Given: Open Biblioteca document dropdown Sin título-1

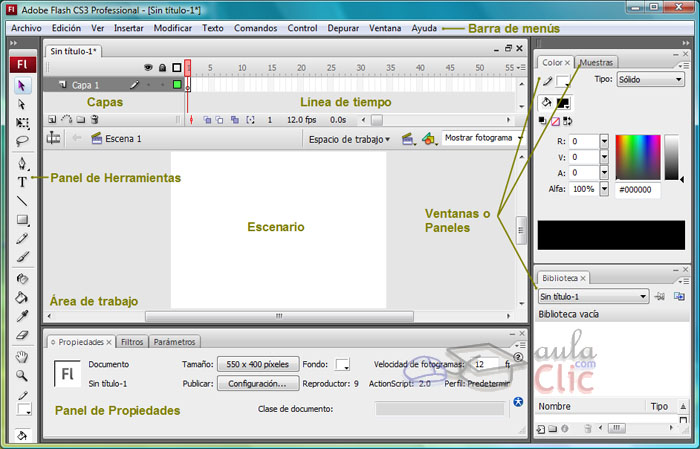Looking at the screenshot, I should 593,296.
